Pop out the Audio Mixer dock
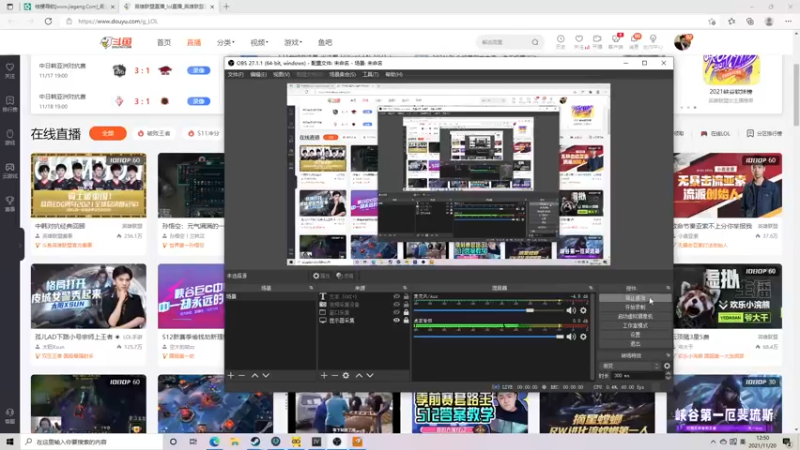The image size is (800, 450). [590, 288]
